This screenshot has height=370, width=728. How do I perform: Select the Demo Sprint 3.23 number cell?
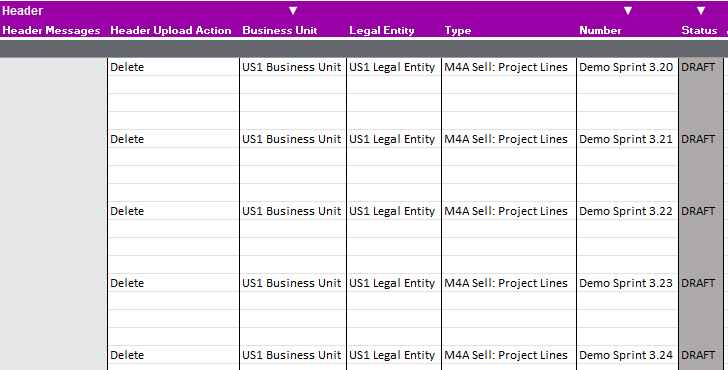point(627,283)
